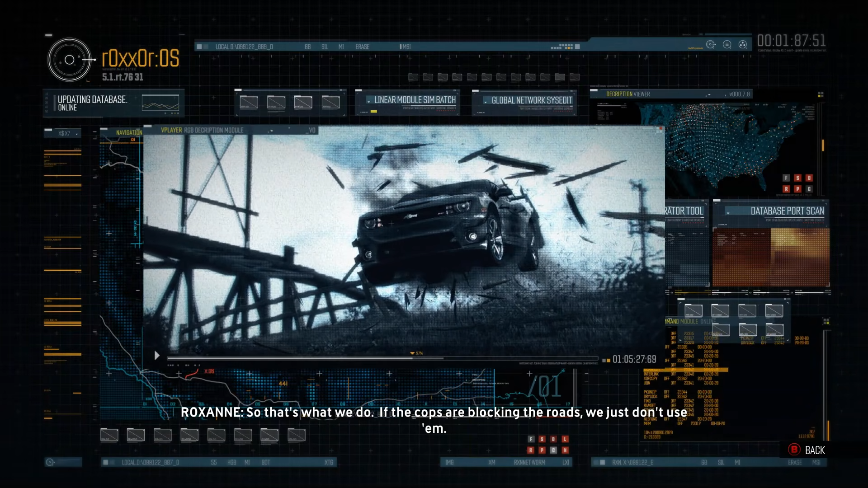Select XTG in the bottom-left bar
Viewport: 868px width, 488px height.
(329, 462)
